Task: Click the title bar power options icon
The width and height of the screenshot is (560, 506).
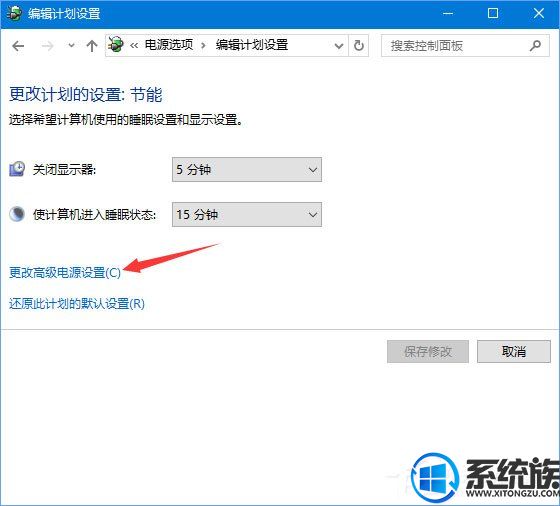Action: pyautogui.click(x=14, y=14)
